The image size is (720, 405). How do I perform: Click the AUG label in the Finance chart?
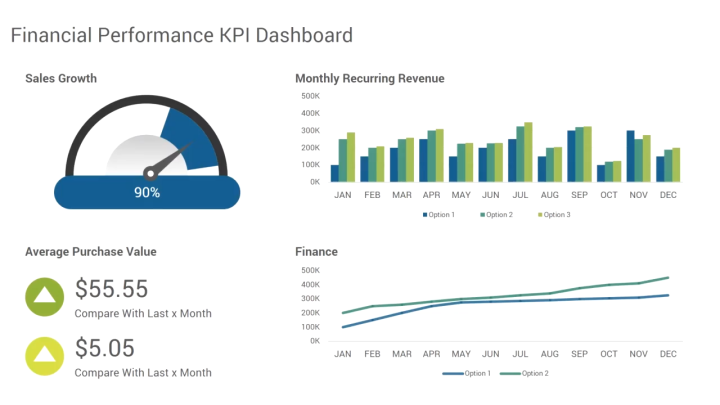[550, 354]
